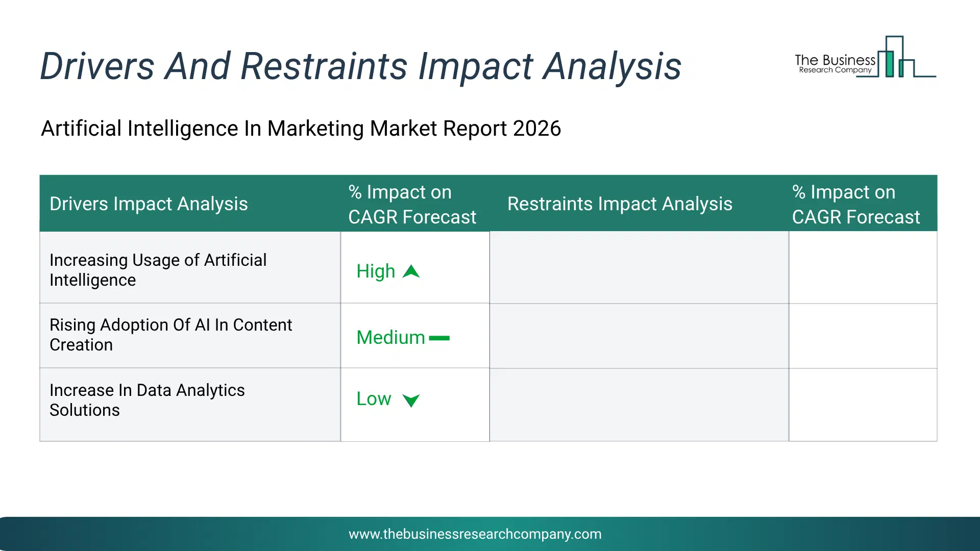
Task: Click the % Impact on CAGR Forecast header beside Restraints
Action: (863, 204)
